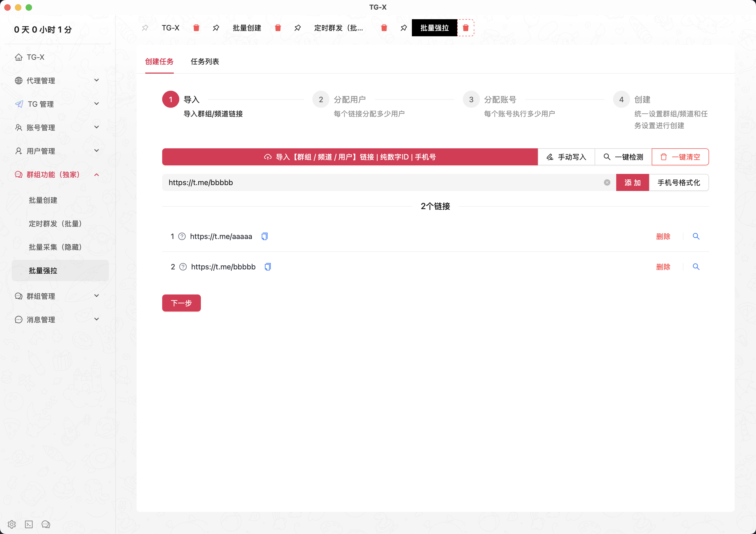Delete the https://t.me/aaaaa row
The width and height of the screenshot is (756, 534).
[663, 237]
